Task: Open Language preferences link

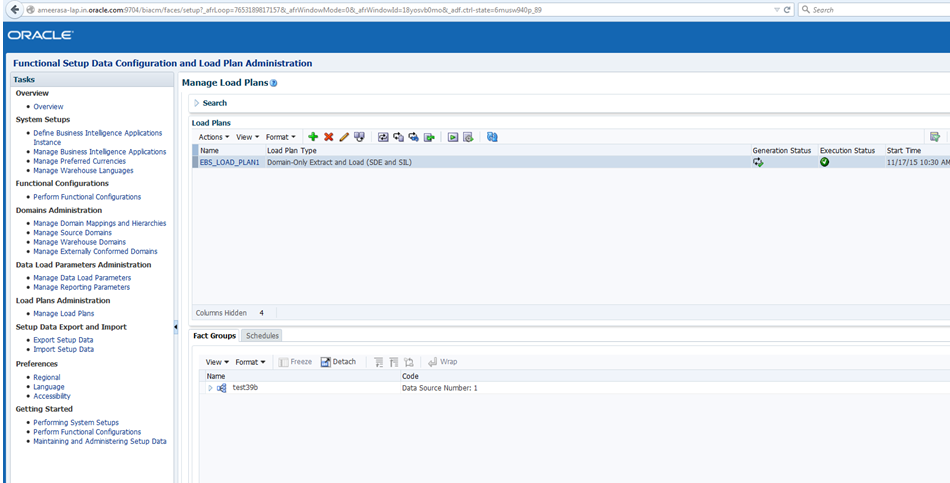Action: (48, 387)
